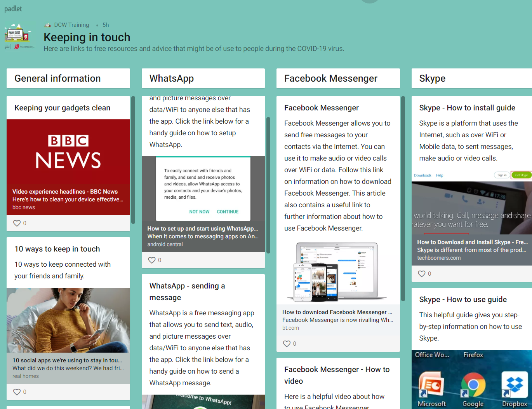Like the Skype How to install guide post
The image size is (532, 409).
click(x=422, y=274)
